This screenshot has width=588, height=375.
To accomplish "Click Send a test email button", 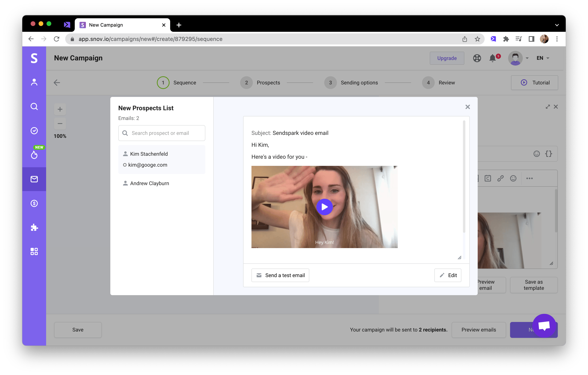I will point(280,275).
